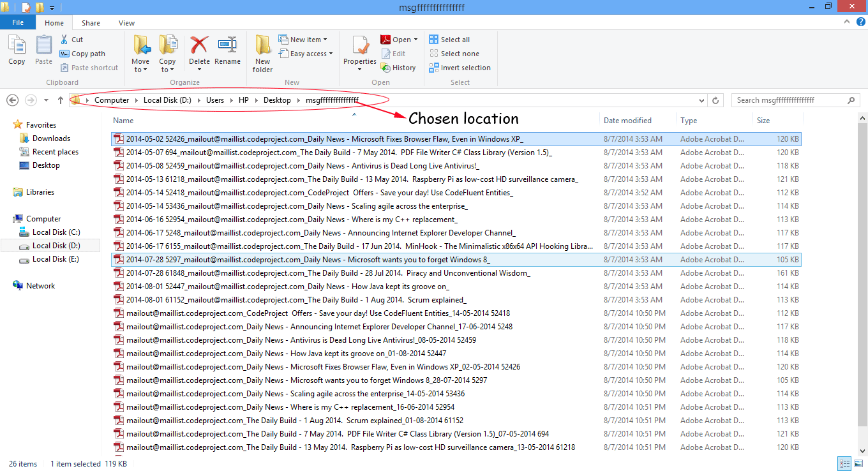Switch to the View ribbon tab
Viewport: 868px width, 471px height.
tap(126, 23)
